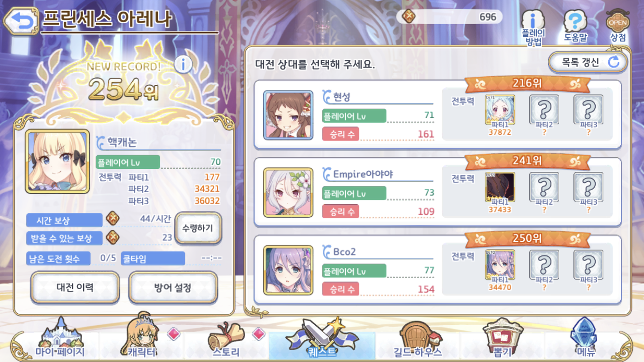The height and width of the screenshot is (362, 644).
Task: Select opponent Bco2's avatar
Action: coord(288,270)
